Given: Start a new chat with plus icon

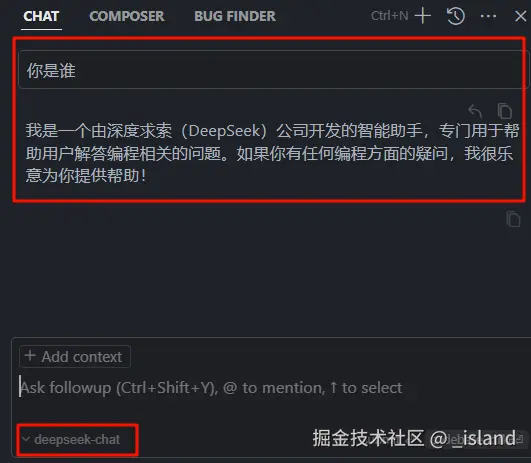Looking at the screenshot, I should click(423, 16).
